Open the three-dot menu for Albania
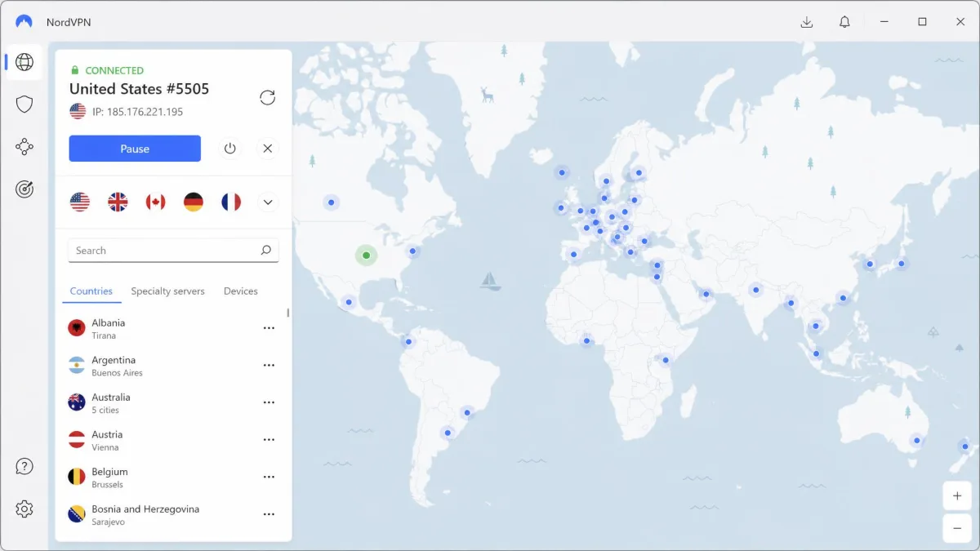 tap(269, 328)
